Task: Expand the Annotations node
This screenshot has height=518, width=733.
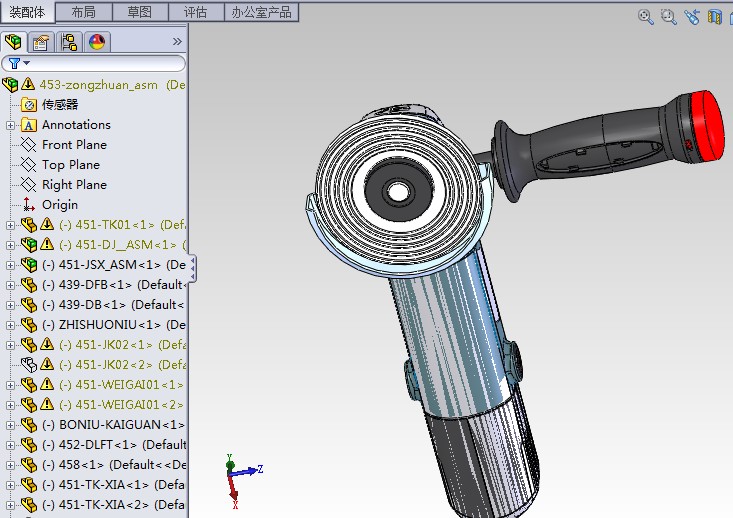Action: coord(10,125)
